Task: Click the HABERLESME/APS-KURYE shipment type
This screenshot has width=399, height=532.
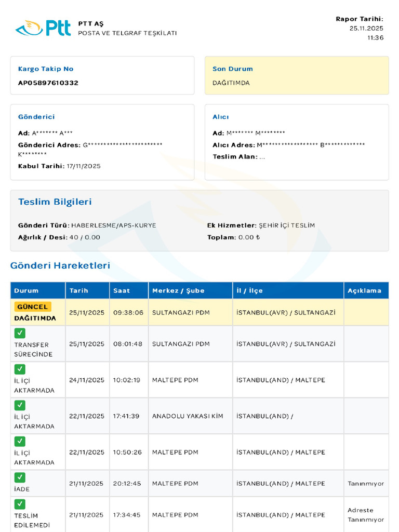Action: point(114,225)
